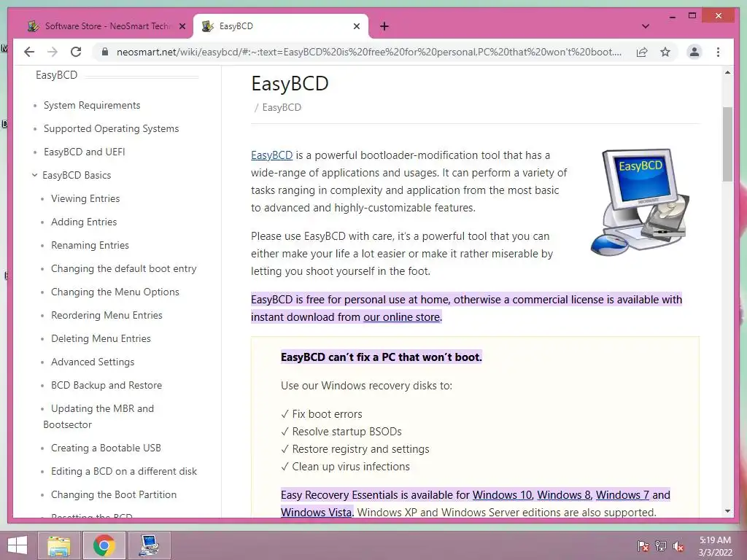
Task: Open Changing the Boot Partition
Action: point(114,495)
